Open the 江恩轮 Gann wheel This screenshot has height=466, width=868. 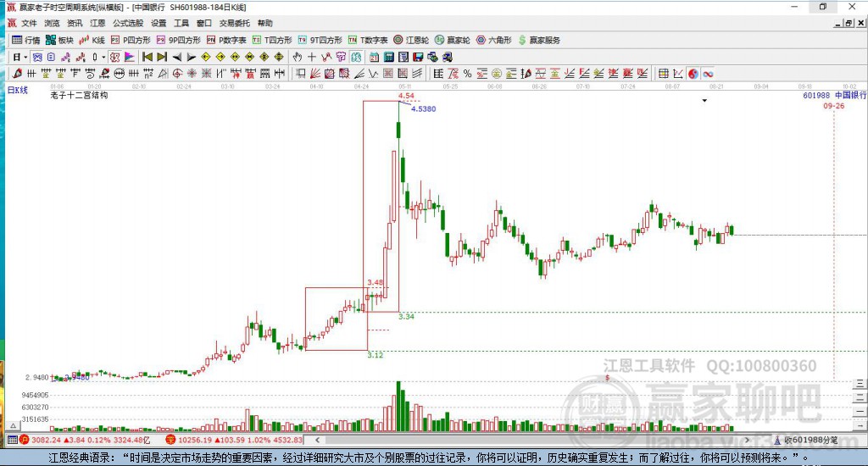pos(411,40)
